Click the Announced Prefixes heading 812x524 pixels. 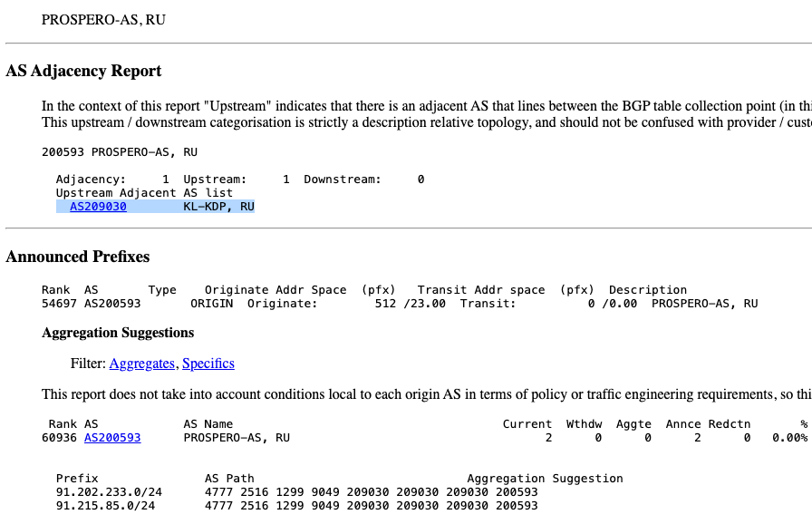point(78,257)
